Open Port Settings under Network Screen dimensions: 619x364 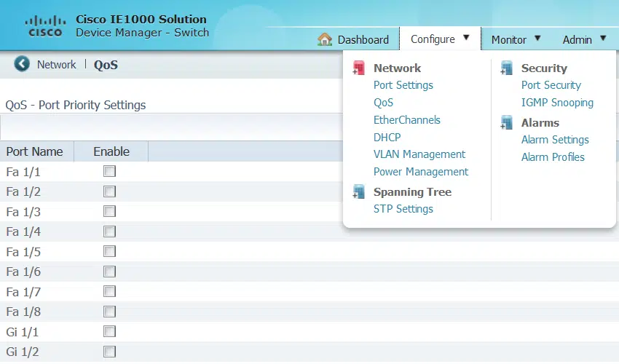pyautogui.click(x=403, y=85)
